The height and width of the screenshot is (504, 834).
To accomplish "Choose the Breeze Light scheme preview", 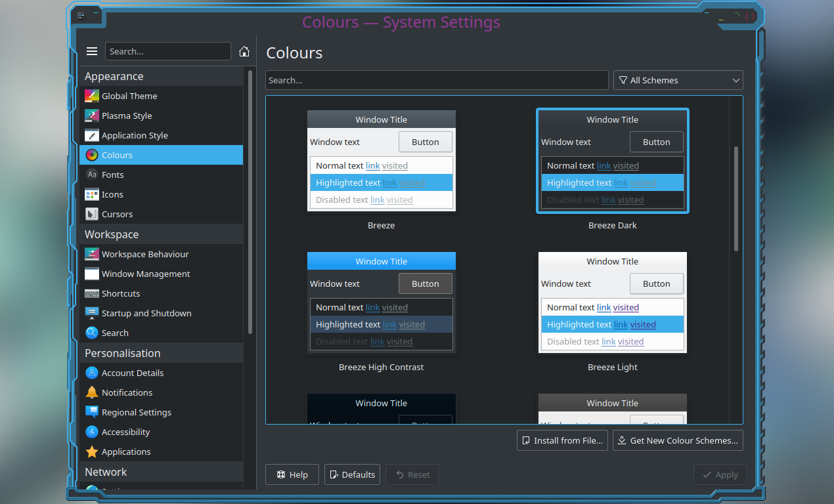I will point(613,303).
